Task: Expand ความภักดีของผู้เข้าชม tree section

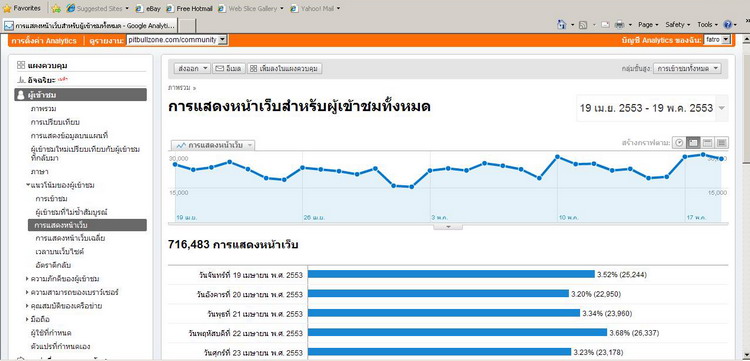Action: pos(27,278)
